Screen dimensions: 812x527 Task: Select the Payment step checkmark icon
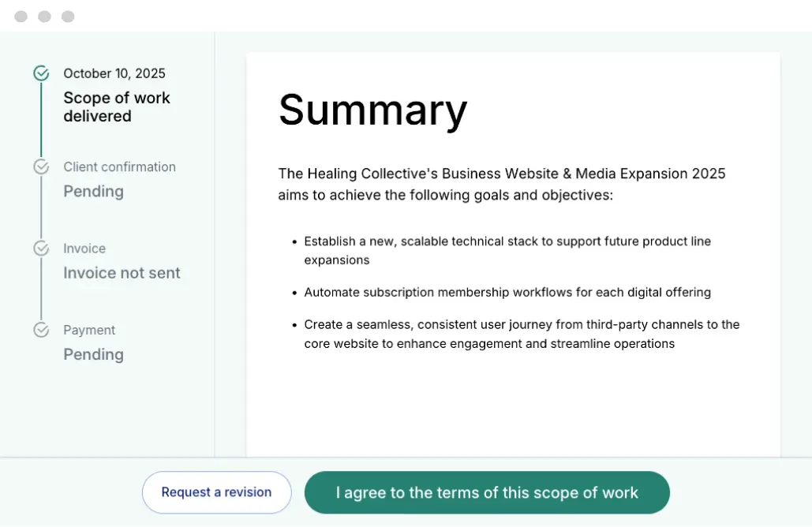tap(41, 330)
